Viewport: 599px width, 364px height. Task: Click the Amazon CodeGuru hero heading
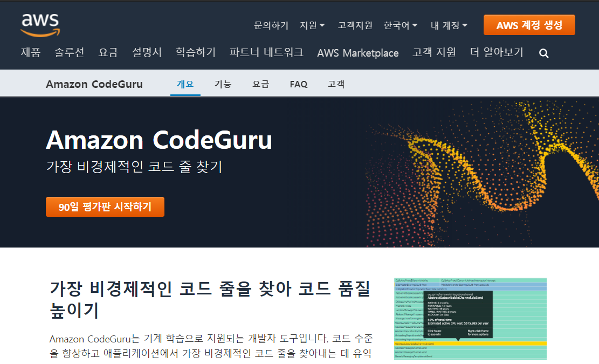tap(159, 140)
